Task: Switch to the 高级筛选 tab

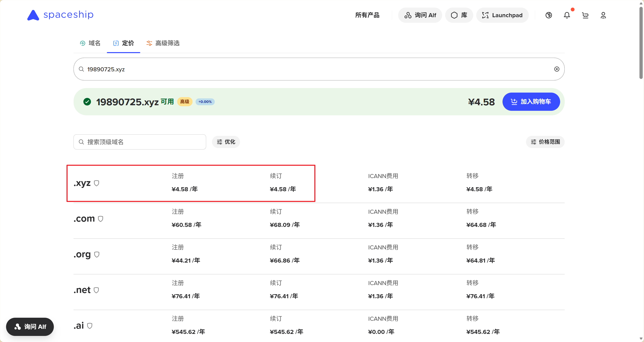Action: click(x=163, y=43)
